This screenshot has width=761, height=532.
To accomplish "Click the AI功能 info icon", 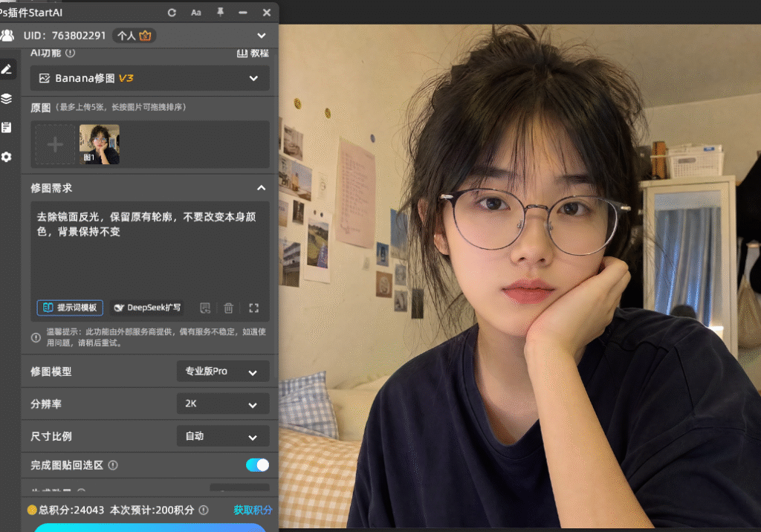I will click(71, 53).
